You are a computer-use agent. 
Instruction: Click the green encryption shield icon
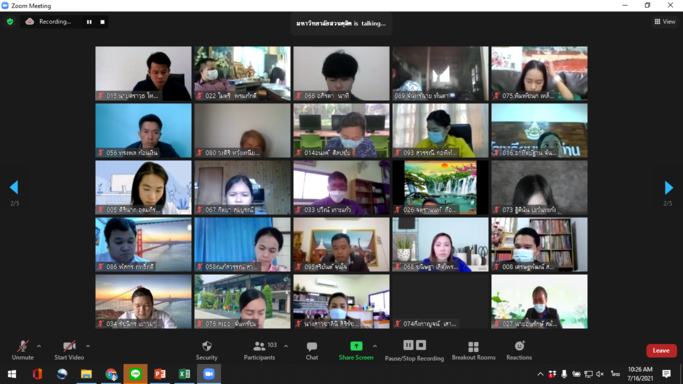click(10, 22)
